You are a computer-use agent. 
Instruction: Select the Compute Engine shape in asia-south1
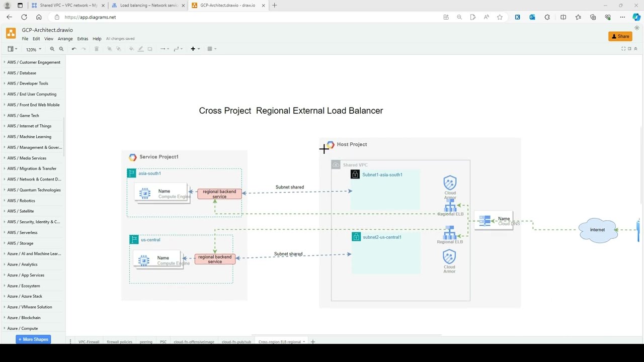pyautogui.click(x=162, y=194)
